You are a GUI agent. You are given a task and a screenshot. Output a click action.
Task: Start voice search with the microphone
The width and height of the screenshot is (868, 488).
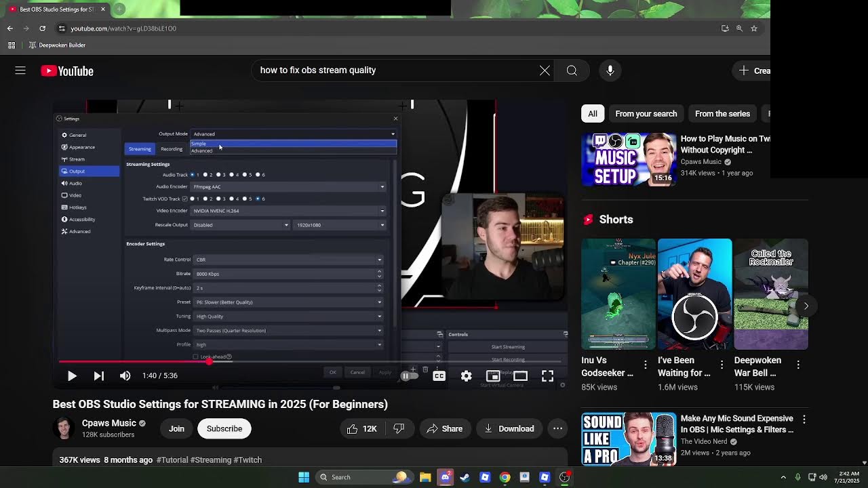pyautogui.click(x=610, y=70)
